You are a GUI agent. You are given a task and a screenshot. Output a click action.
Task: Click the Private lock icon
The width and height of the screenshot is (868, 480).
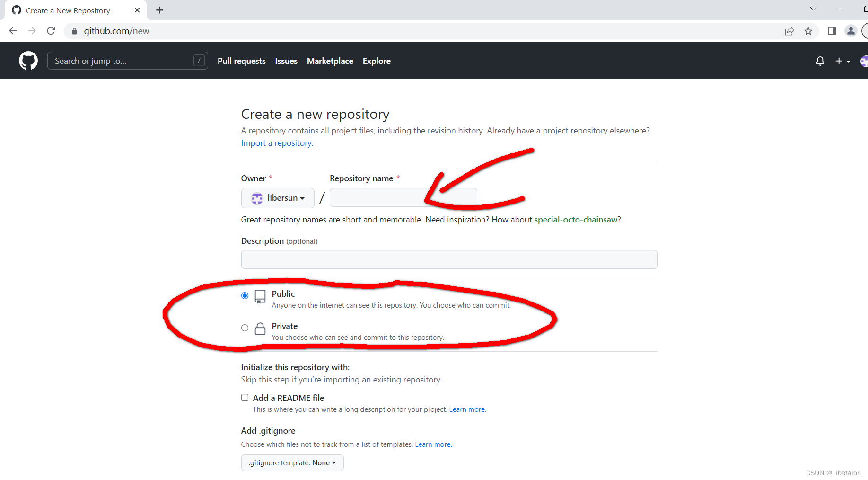tap(260, 329)
